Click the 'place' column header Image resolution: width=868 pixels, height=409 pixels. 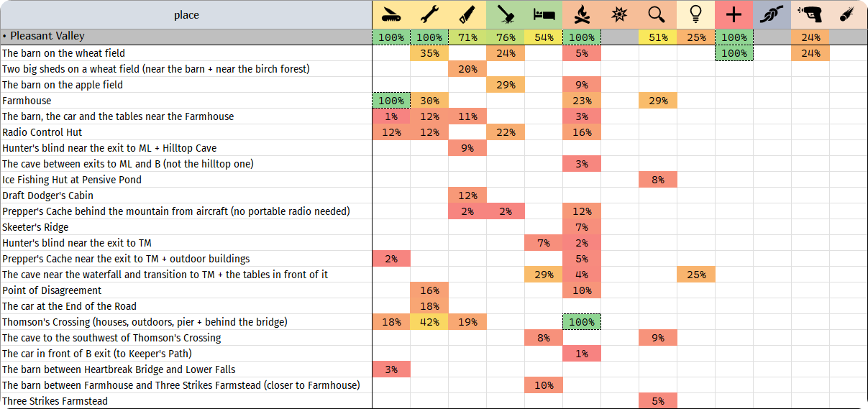point(186,15)
